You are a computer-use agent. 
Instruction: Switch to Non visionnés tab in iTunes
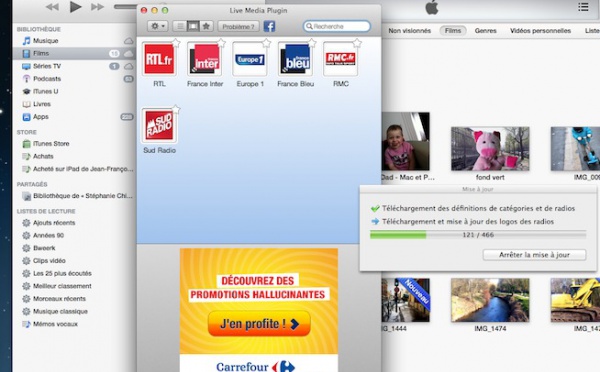point(409,31)
